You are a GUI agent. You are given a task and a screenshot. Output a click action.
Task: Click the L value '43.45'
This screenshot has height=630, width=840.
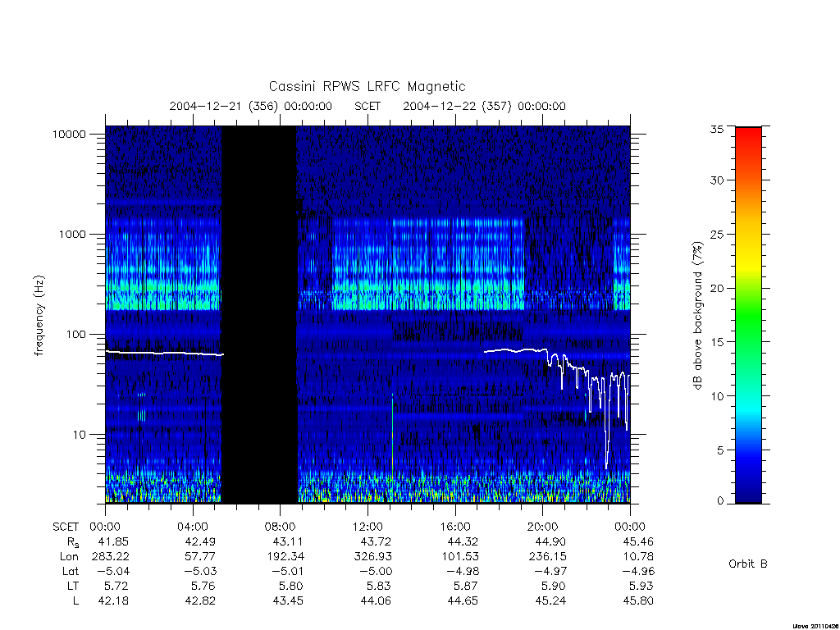(288, 601)
